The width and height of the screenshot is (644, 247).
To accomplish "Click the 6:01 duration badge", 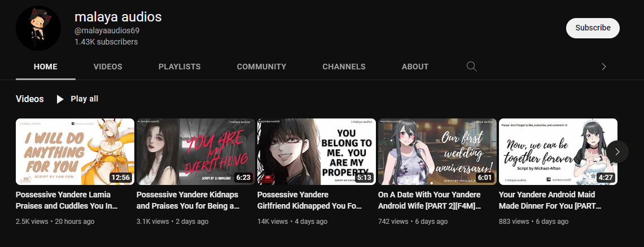I will tap(484, 178).
